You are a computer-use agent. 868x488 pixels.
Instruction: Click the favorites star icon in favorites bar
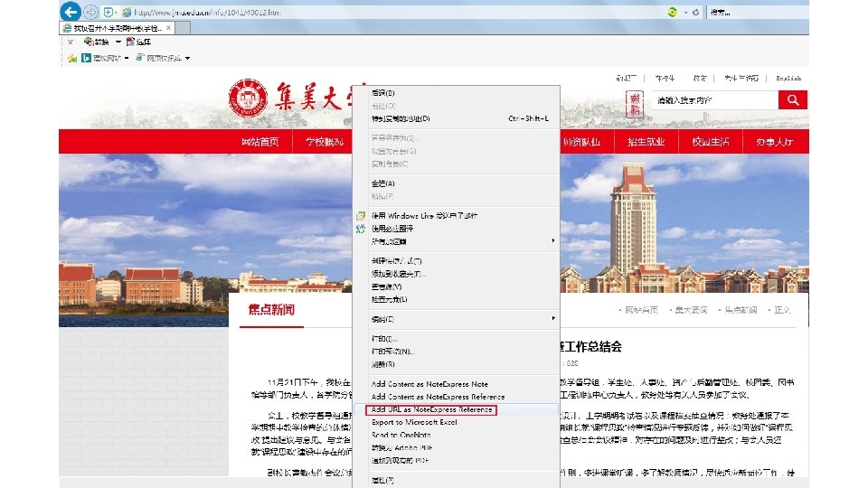(x=72, y=58)
